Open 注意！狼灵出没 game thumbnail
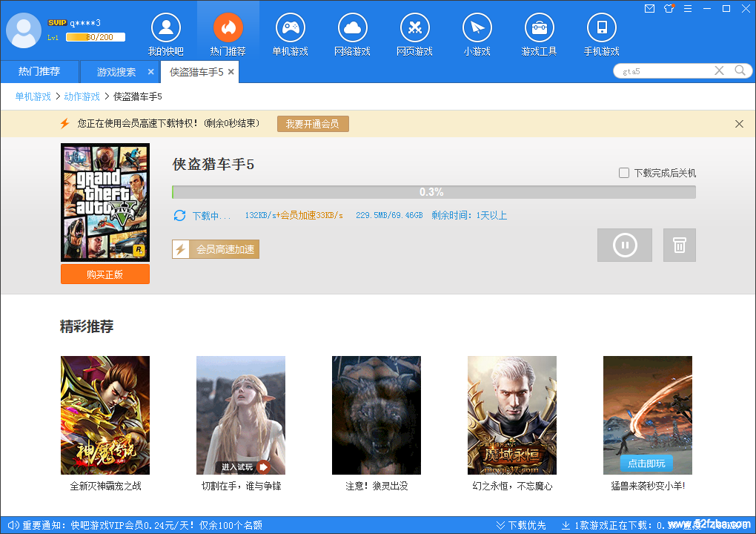Image resolution: width=756 pixels, height=534 pixels. pyautogui.click(x=377, y=415)
